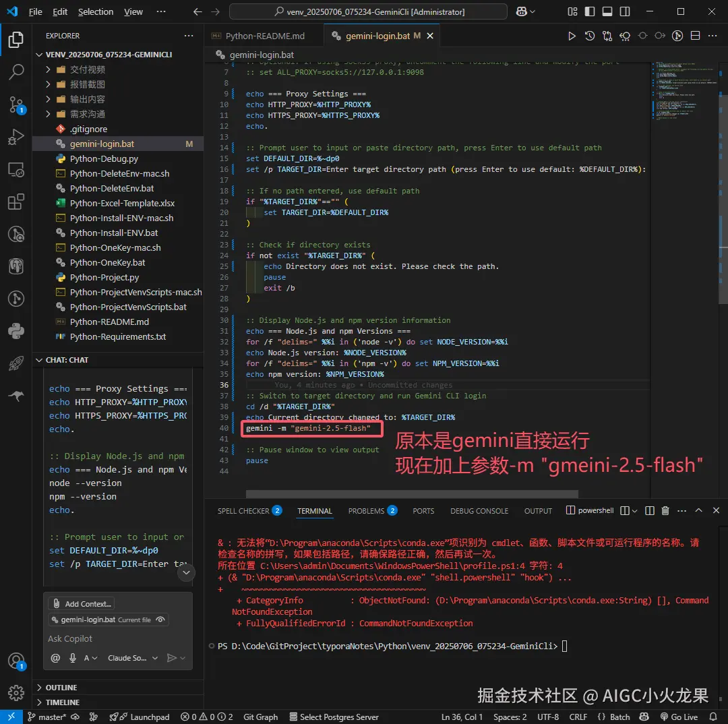Click Select Postgres Server in status bar

[x=334, y=717]
